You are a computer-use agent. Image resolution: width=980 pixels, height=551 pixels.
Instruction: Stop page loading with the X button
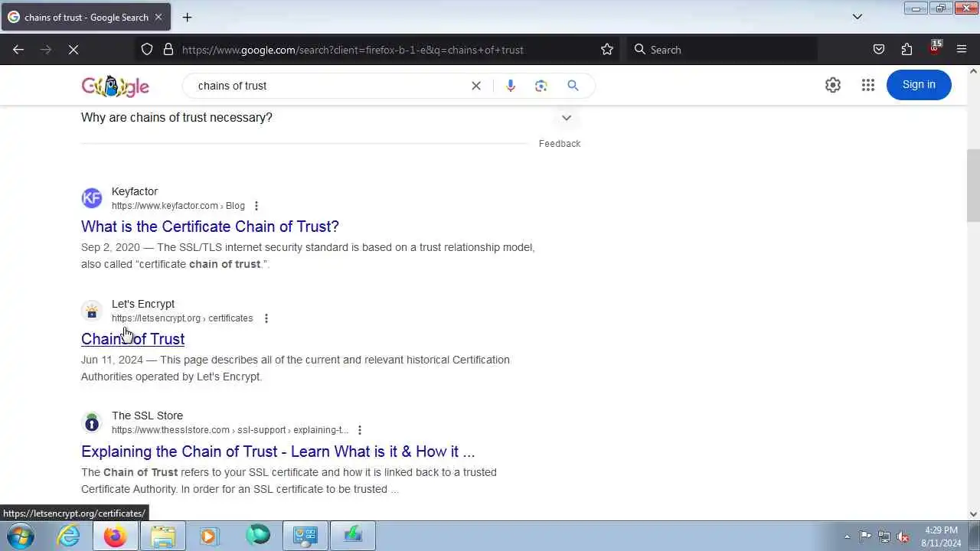coord(73,50)
